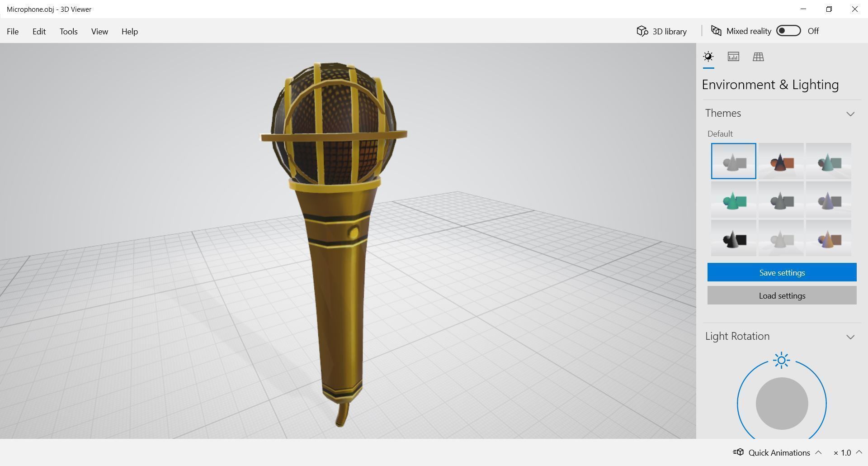Viewport: 868px width, 466px height.
Task: Click the × 1.0 speed value
Action: pos(842,452)
